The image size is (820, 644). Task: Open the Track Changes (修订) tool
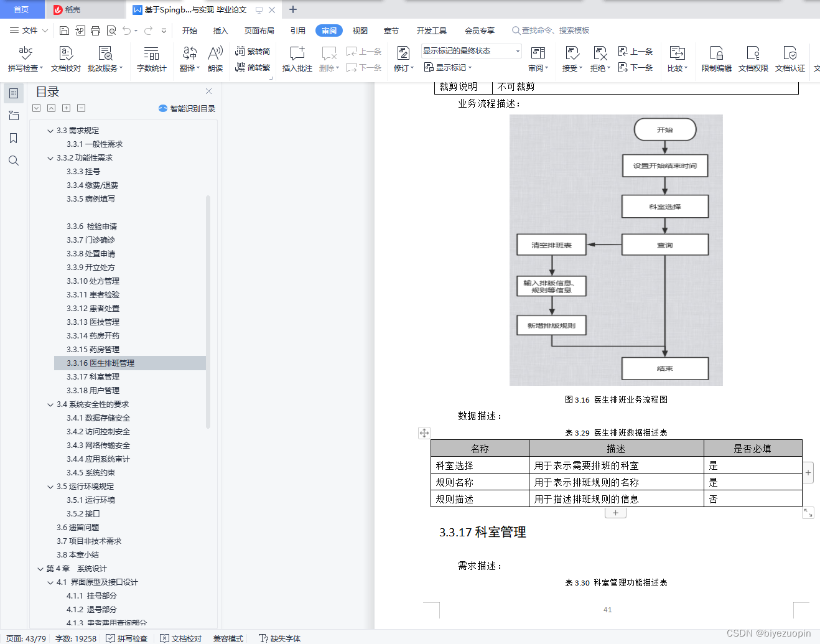click(x=403, y=59)
